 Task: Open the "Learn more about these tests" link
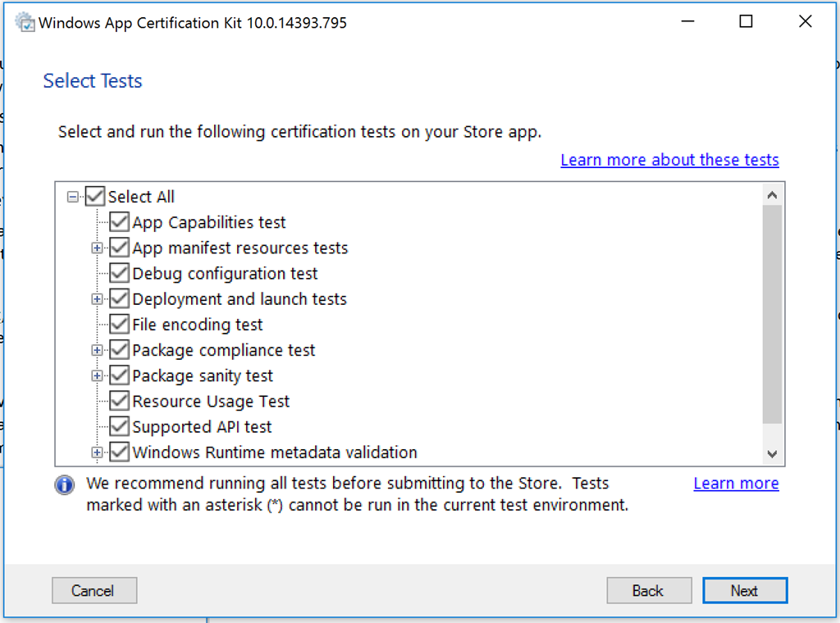click(669, 159)
